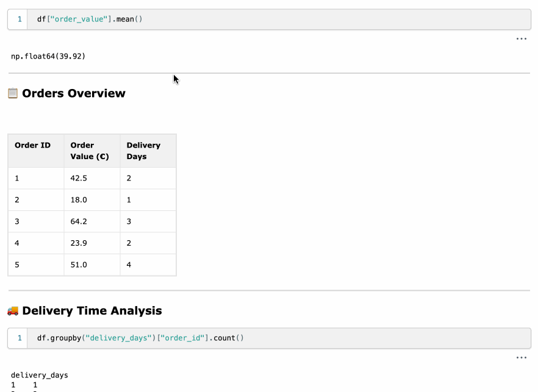538x392 pixels.
Task: Click the 18.0 order value cell
Action: [78, 200]
